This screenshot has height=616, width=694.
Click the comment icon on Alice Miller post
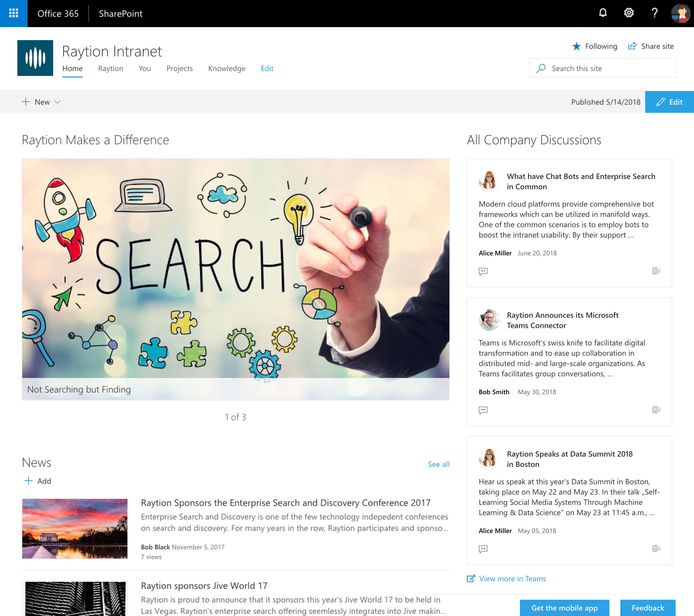(483, 271)
